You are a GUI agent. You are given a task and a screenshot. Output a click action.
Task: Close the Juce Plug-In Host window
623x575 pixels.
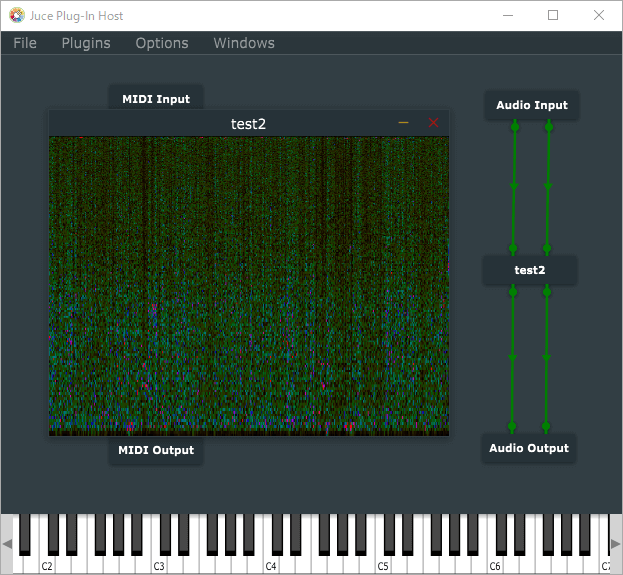[598, 15]
